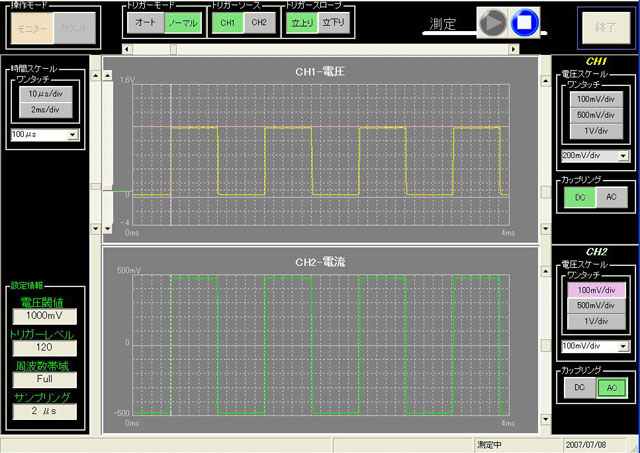Screen dimensions: 640x453
Task: Click the 終了 exit button
Action: pos(606,28)
